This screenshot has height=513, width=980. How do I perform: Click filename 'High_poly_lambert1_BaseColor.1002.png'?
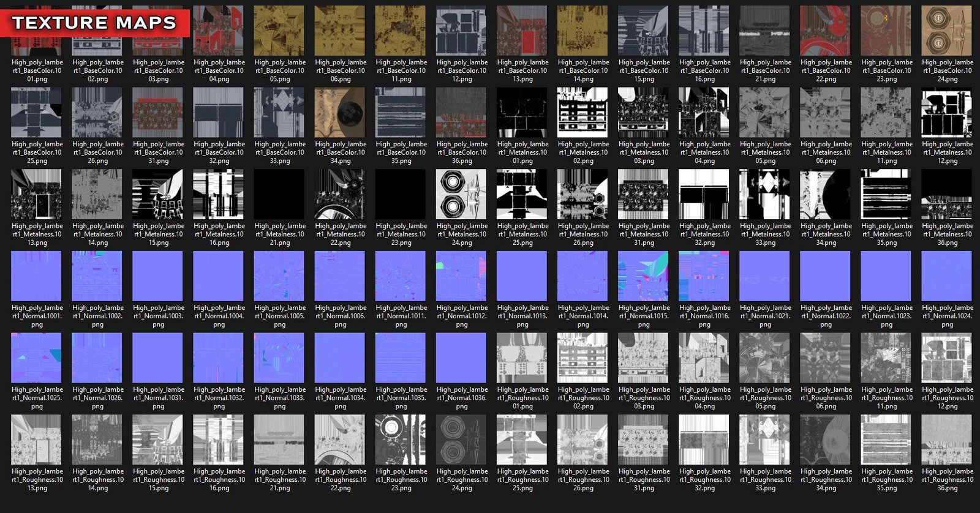click(98, 70)
